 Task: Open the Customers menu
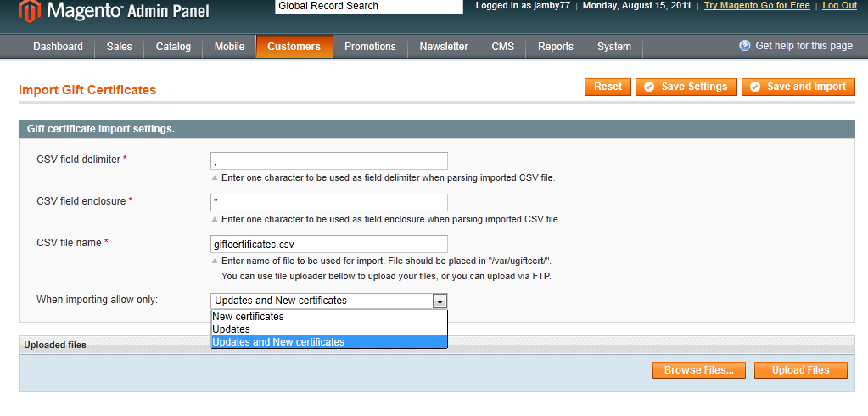pos(294,47)
